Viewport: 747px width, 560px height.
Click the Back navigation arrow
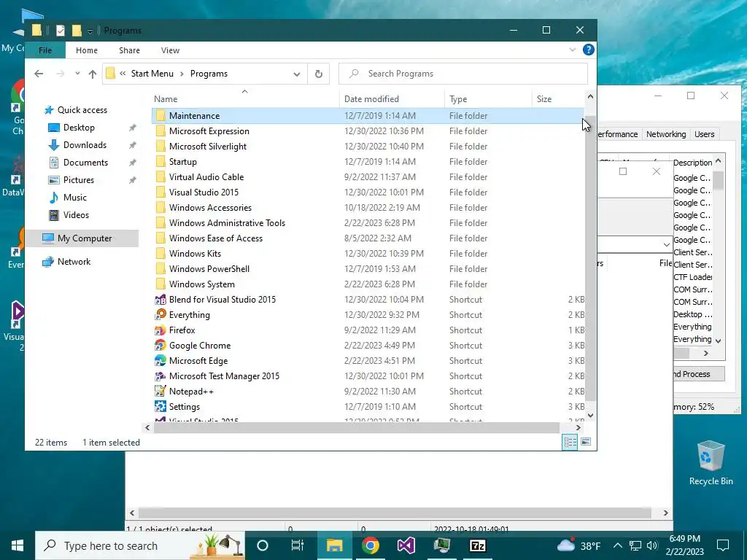point(39,74)
